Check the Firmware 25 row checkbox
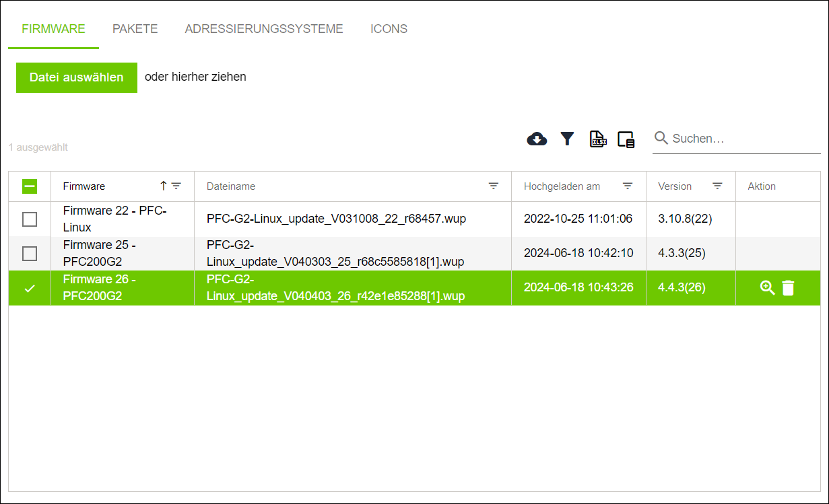The width and height of the screenshot is (829, 504). pyautogui.click(x=29, y=253)
